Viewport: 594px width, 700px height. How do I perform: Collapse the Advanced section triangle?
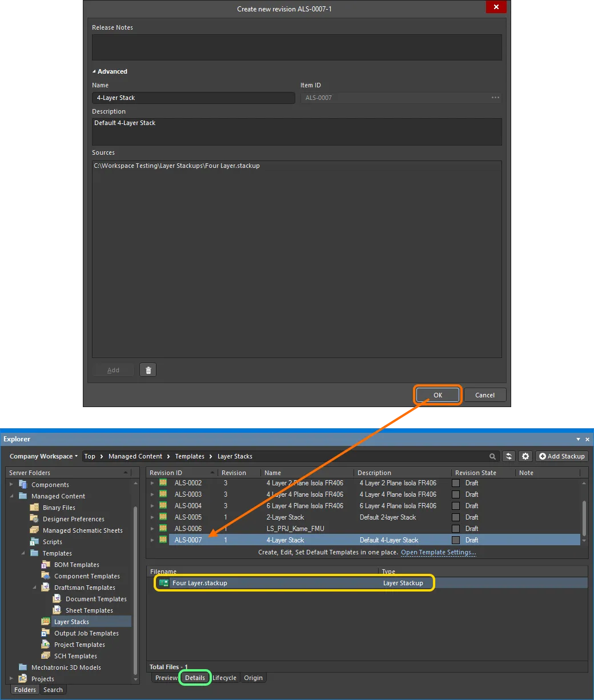tap(94, 71)
